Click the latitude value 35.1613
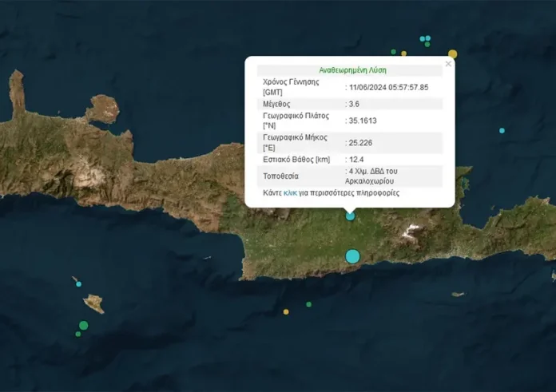Screen dimensions: 556x392 coord(363,121)
